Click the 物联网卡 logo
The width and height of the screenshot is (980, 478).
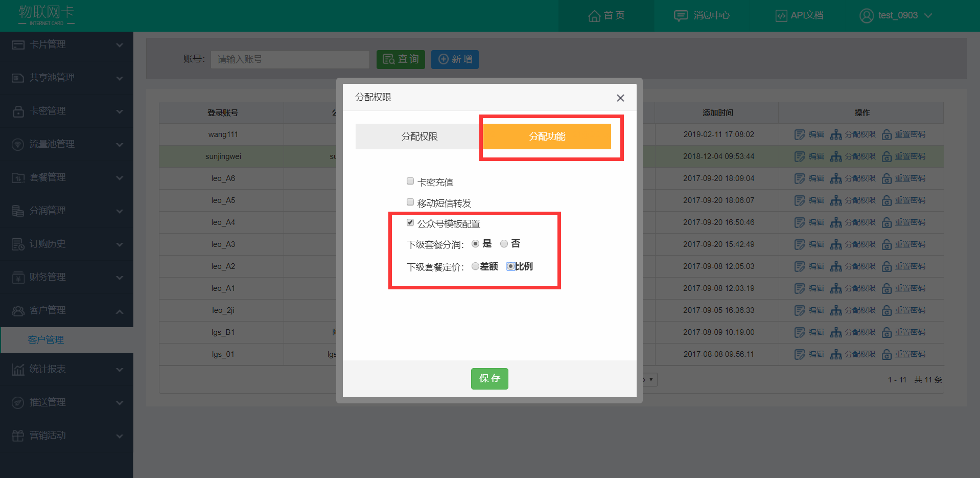(x=46, y=15)
